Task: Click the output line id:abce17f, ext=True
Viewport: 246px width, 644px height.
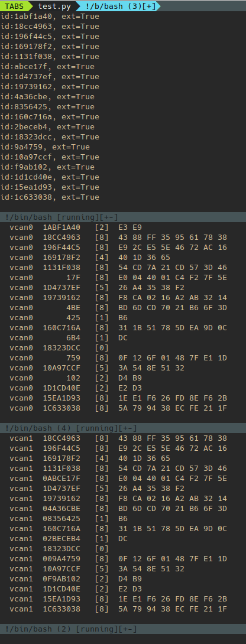Action: (x=47, y=67)
